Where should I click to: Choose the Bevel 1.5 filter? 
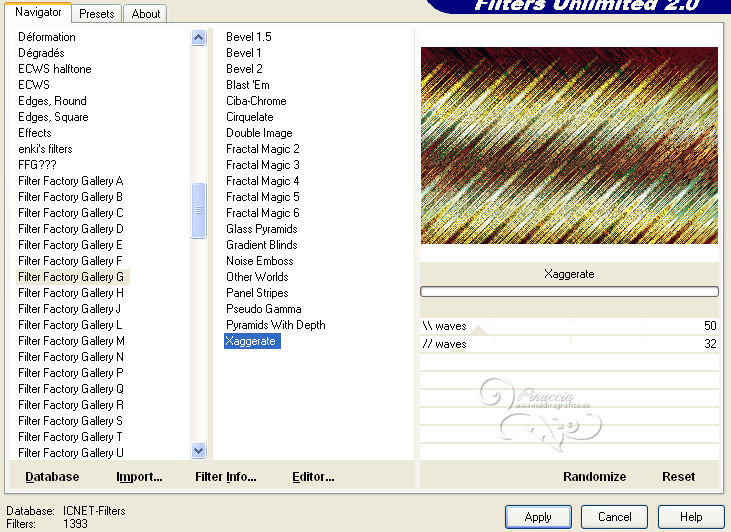pyautogui.click(x=248, y=37)
